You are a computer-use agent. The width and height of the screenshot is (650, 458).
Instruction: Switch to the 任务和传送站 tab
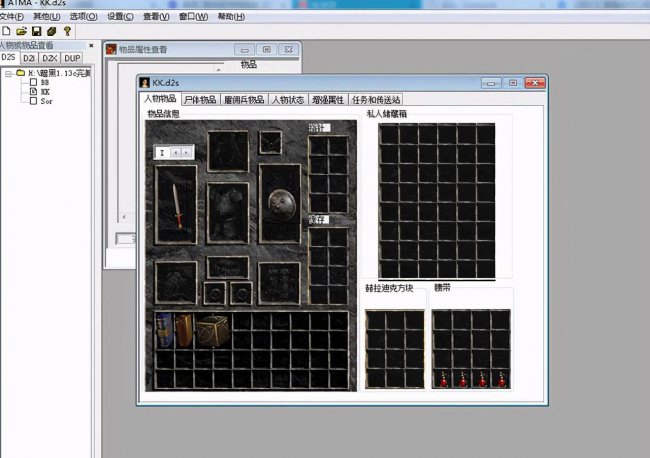click(376, 99)
